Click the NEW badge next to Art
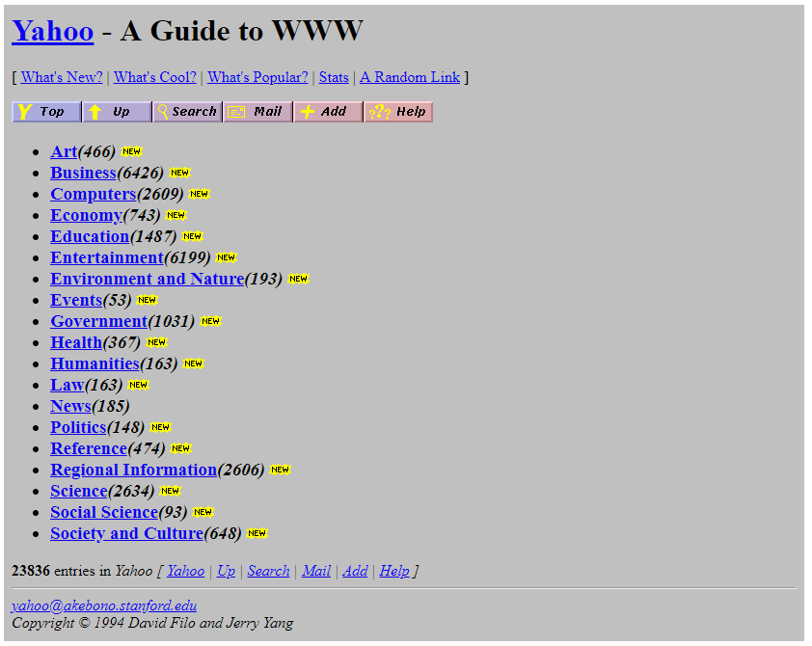This screenshot has height=646, width=812. point(131,151)
